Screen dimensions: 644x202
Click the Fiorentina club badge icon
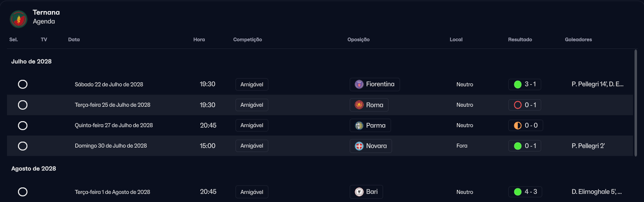click(359, 84)
